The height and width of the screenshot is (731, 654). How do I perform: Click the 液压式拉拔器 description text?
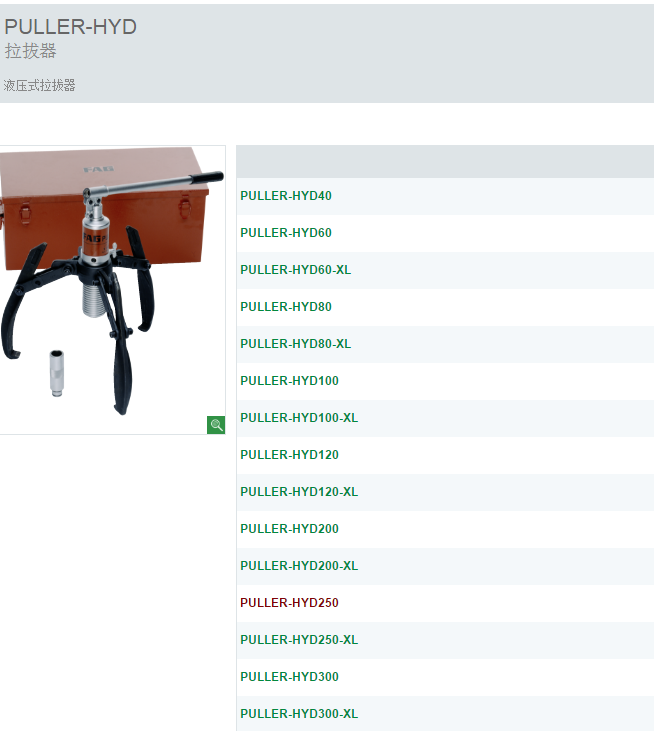point(40,85)
